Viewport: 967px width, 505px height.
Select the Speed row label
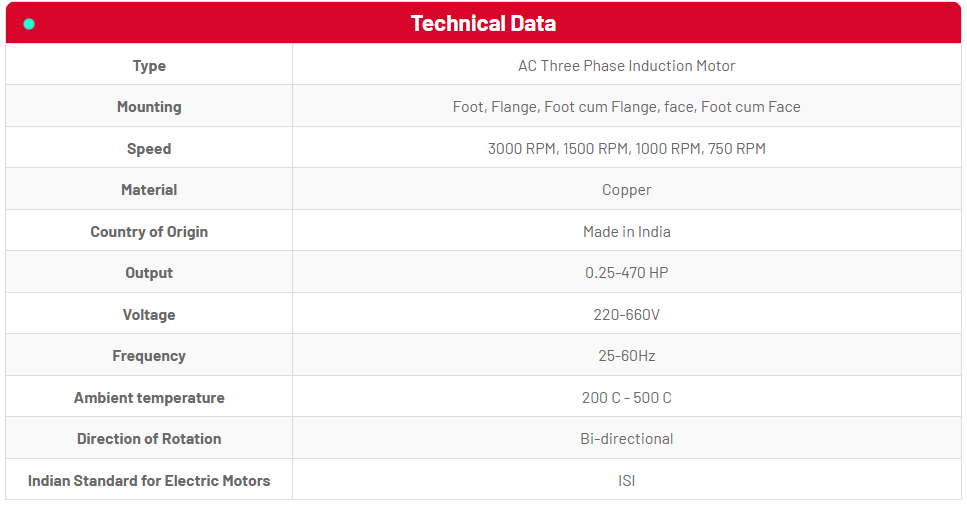(x=149, y=149)
